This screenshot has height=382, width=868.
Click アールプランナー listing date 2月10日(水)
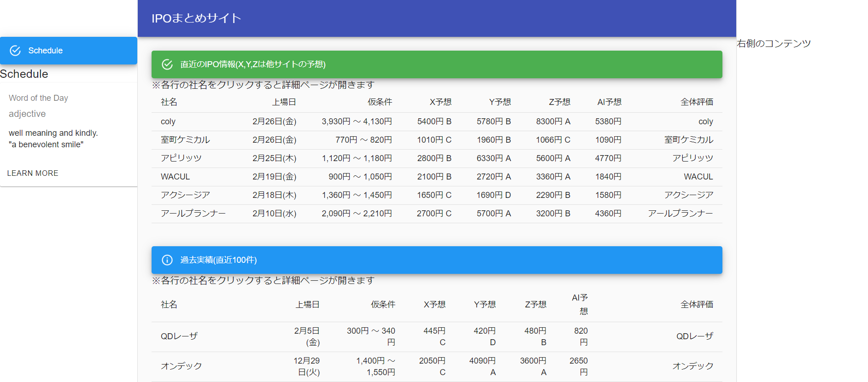click(275, 214)
